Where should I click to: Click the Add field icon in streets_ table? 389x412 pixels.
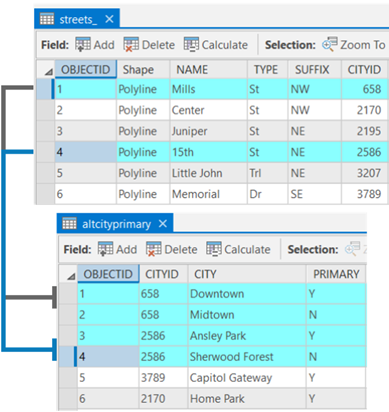click(83, 44)
